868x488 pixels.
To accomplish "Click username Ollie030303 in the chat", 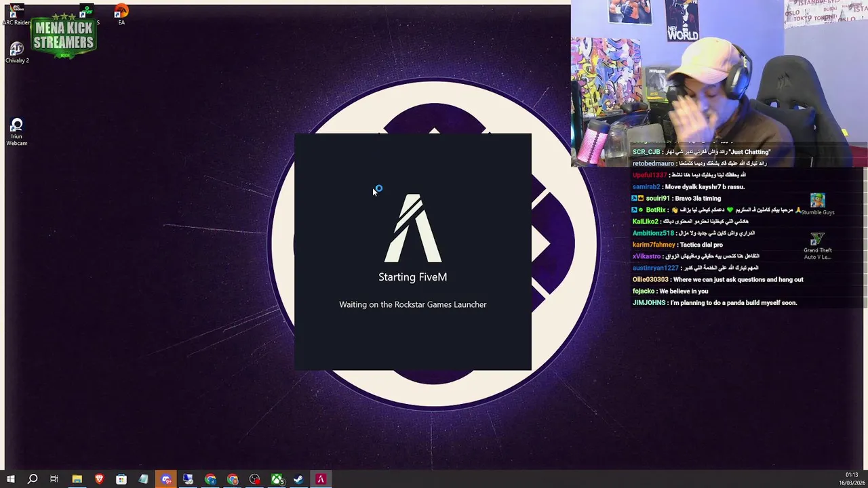I will click(x=650, y=280).
